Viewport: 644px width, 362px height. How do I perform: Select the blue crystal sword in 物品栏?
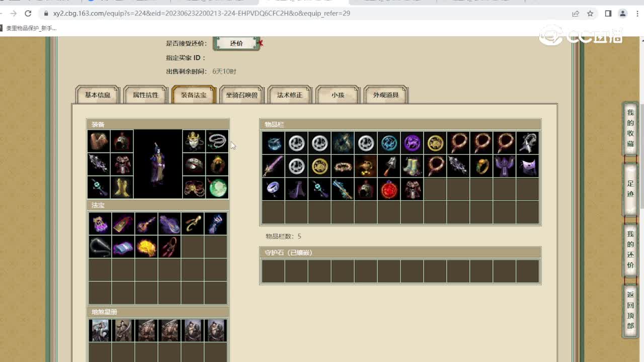coord(343,190)
